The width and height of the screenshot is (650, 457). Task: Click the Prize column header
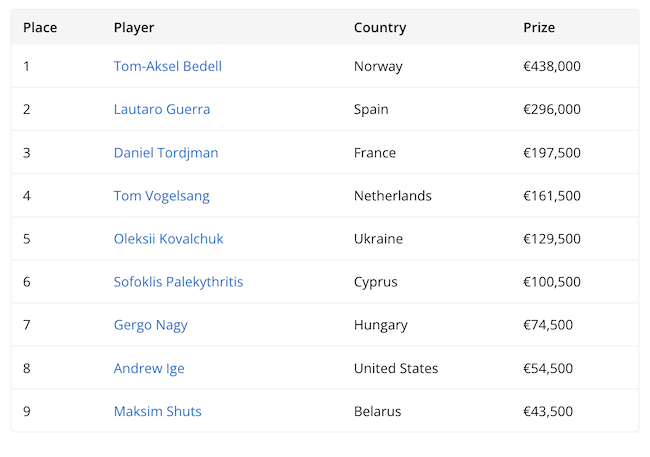point(539,28)
